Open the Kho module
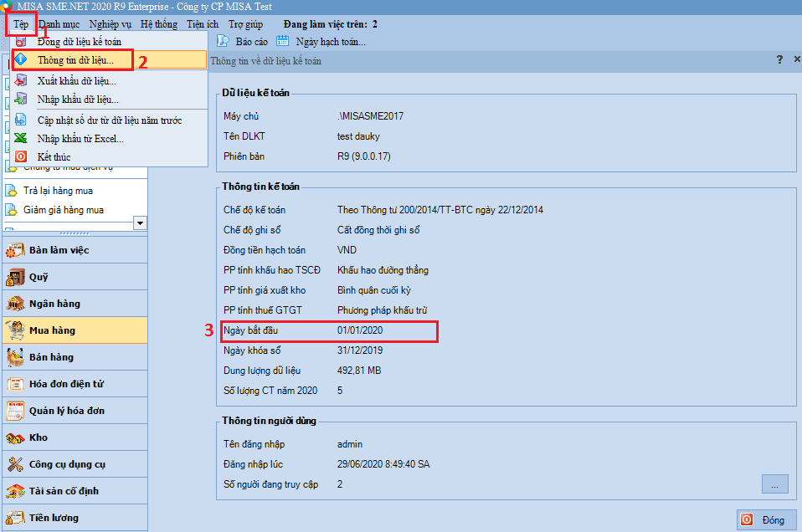 point(75,437)
